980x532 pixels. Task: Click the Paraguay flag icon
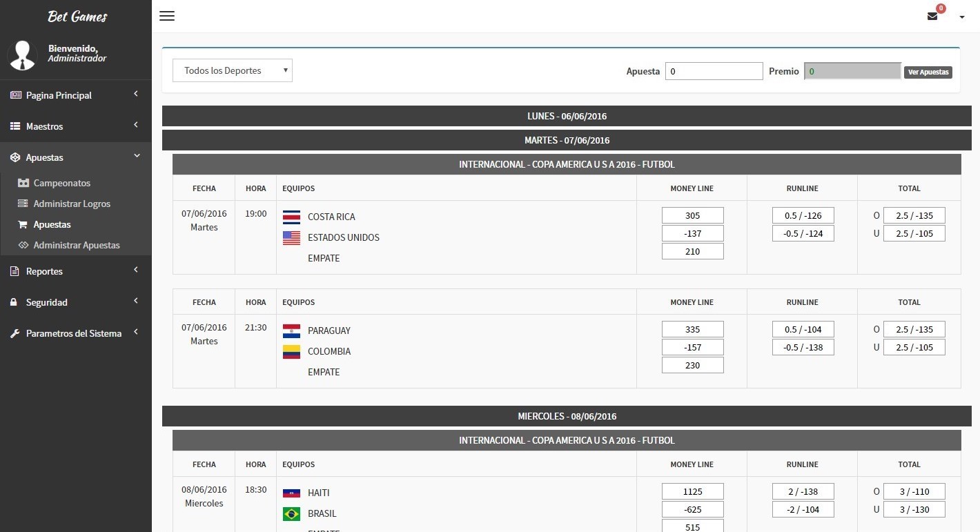pos(291,331)
